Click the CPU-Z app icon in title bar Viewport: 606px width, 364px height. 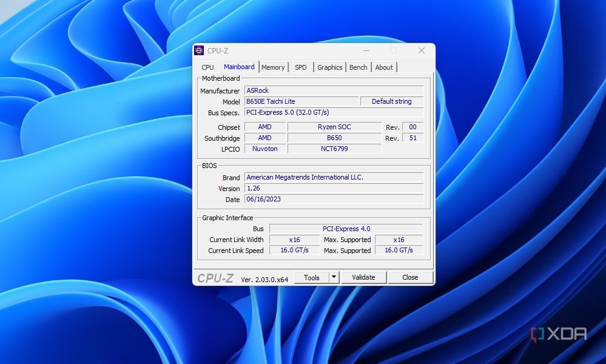pos(199,50)
